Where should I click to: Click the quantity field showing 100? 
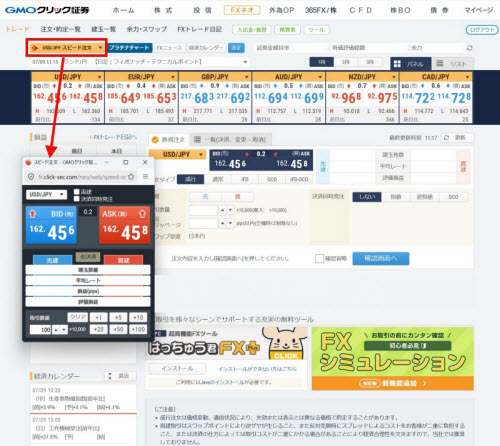tap(40, 330)
